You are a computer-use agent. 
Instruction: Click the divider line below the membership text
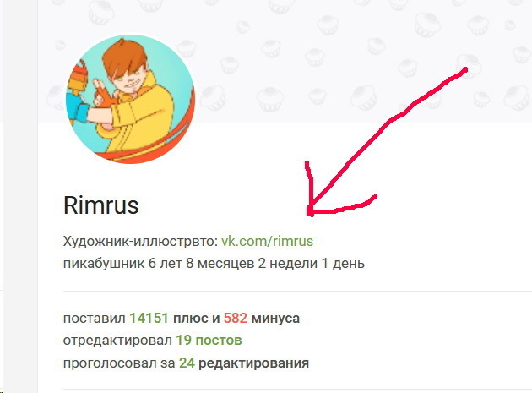point(297,291)
